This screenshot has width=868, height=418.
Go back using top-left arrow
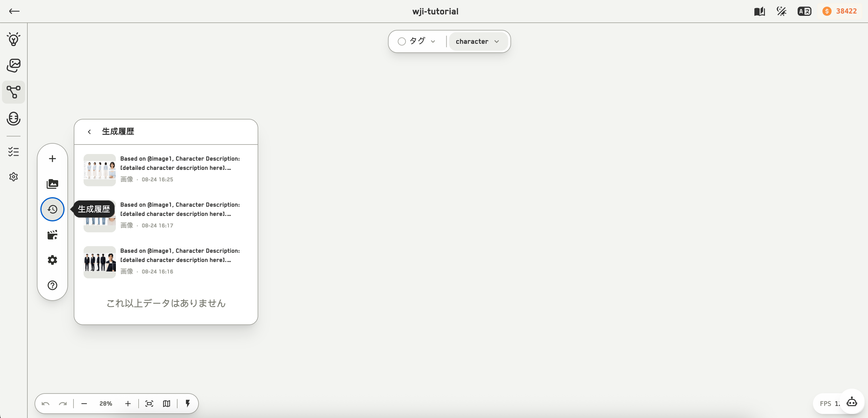14,11
